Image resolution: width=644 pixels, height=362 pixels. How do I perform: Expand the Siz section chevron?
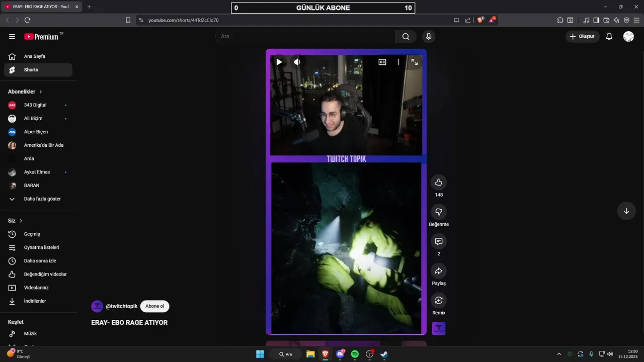click(21, 221)
